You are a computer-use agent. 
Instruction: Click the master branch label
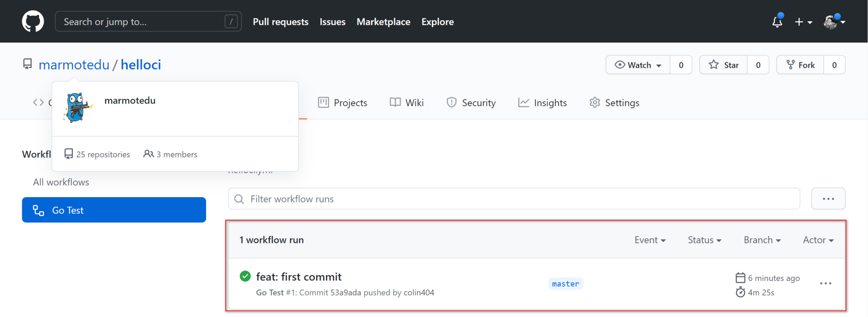[565, 284]
